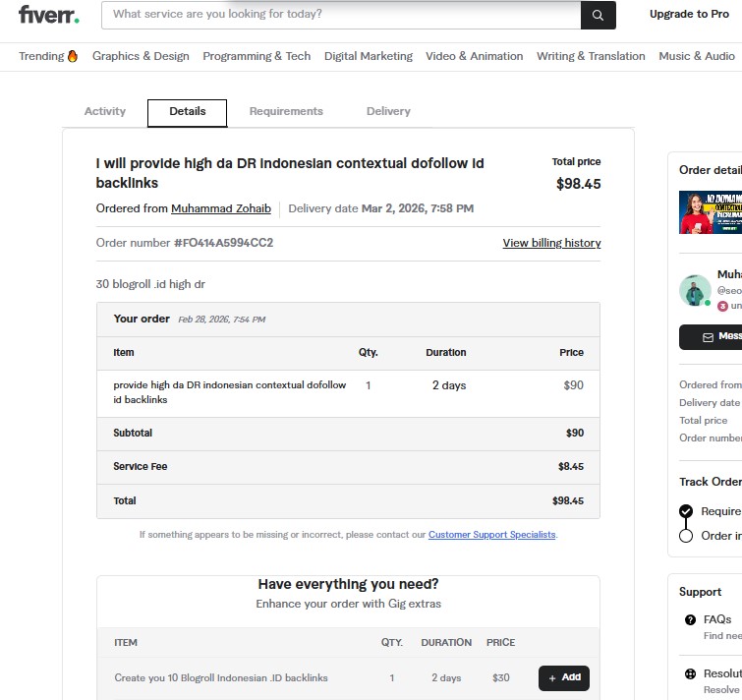Click the Customer Support Specialists link

click(x=491, y=535)
